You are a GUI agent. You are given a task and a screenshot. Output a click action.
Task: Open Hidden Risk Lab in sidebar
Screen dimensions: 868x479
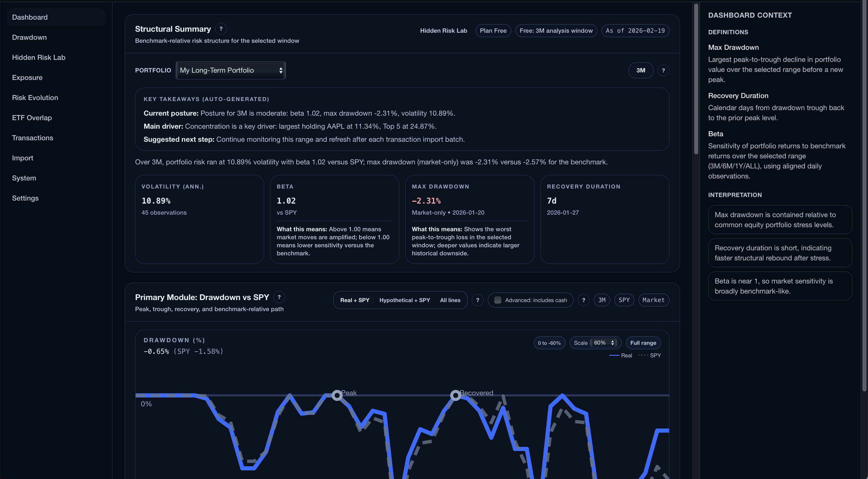point(39,57)
